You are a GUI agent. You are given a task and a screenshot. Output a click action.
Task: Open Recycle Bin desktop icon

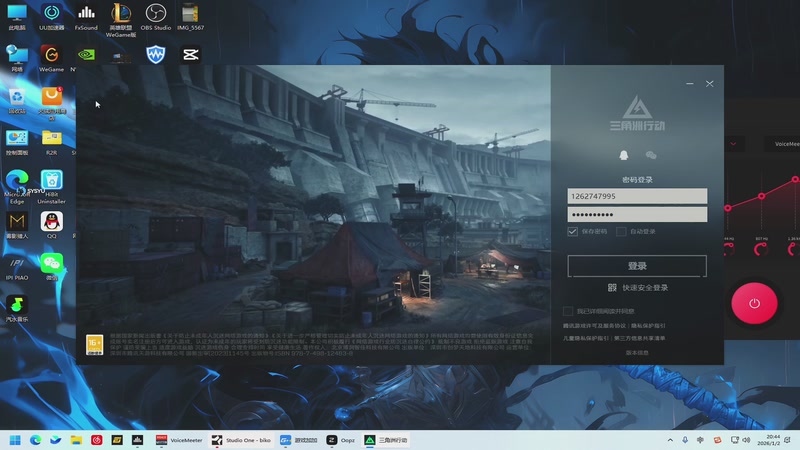click(x=17, y=101)
